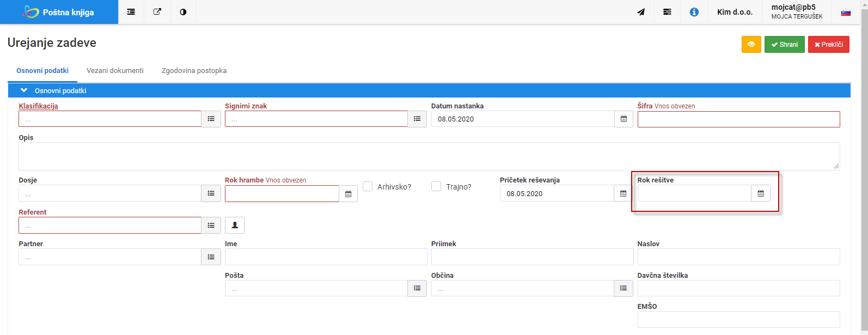Open the mojcat@pb5 user menu
This screenshot has height=335, width=868.
tap(797, 11)
